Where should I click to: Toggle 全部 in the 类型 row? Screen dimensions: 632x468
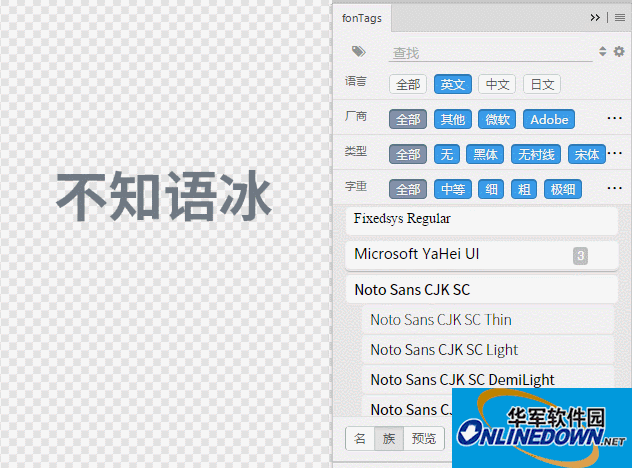pyautogui.click(x=408, y=154)
